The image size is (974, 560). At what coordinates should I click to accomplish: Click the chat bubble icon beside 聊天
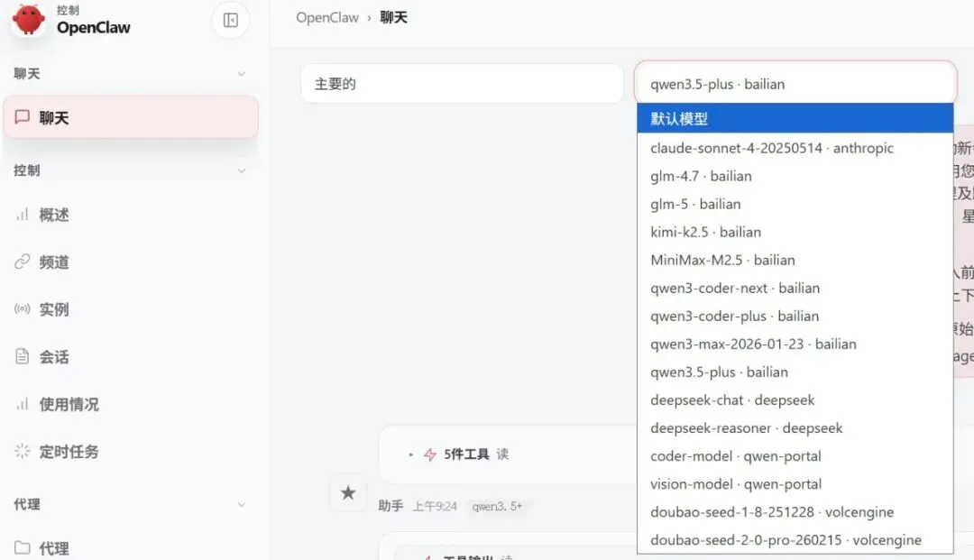click(x=23, y=116)
